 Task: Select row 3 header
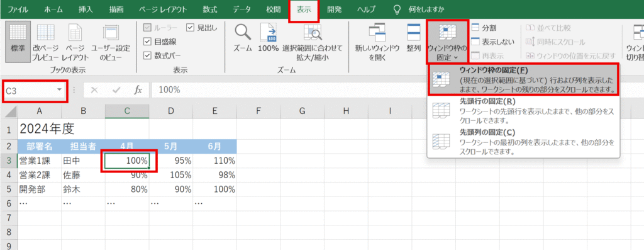(x=9, y=161)
